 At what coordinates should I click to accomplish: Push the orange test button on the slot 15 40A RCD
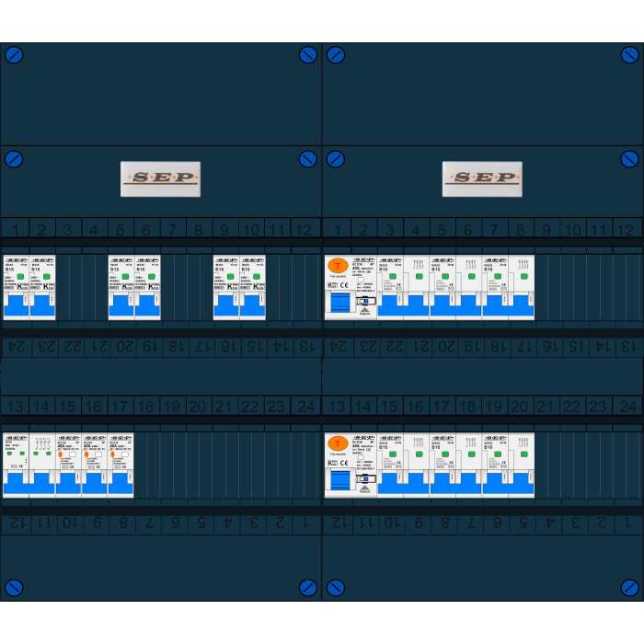point(61,454)
